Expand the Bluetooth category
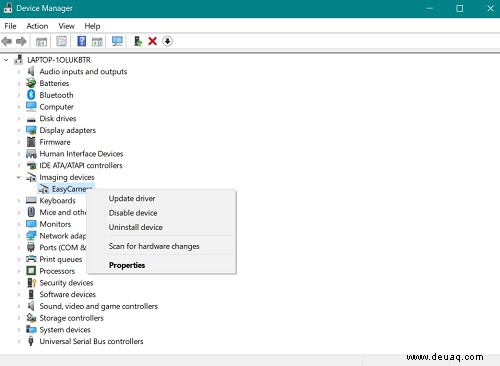The width and height of the screenshot is (500, 366). click(19, 95)
